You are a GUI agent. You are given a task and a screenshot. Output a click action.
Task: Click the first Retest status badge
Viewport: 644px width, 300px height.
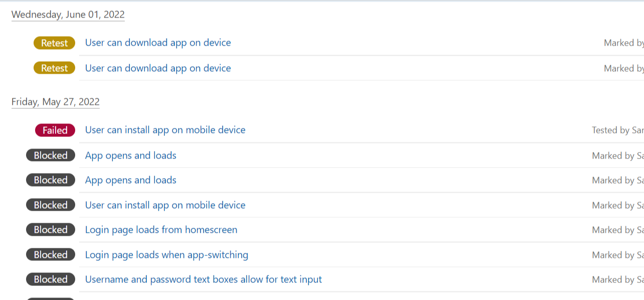[54, 43]
